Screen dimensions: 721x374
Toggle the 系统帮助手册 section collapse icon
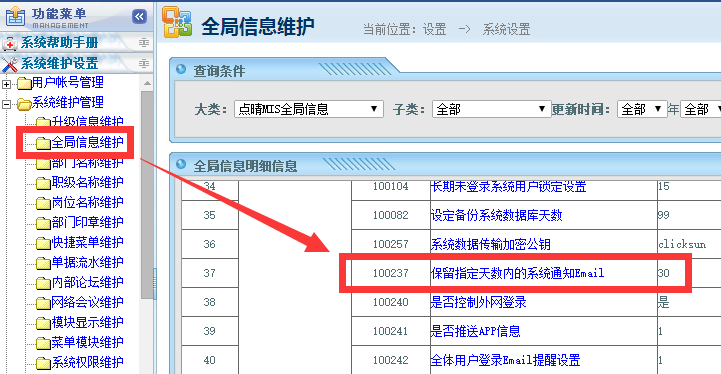pyautogui.click(x=144, y=43)
